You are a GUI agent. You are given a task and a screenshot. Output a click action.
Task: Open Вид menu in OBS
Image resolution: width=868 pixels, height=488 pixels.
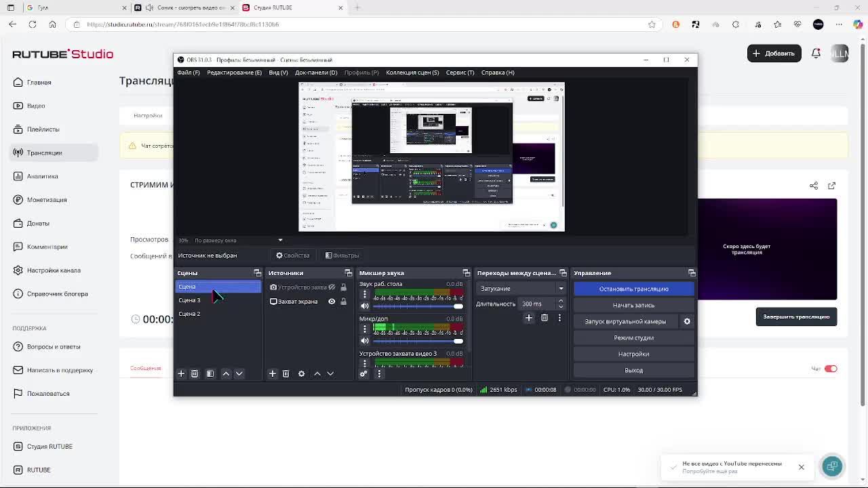pyautogui.click(x=278, y=73)
